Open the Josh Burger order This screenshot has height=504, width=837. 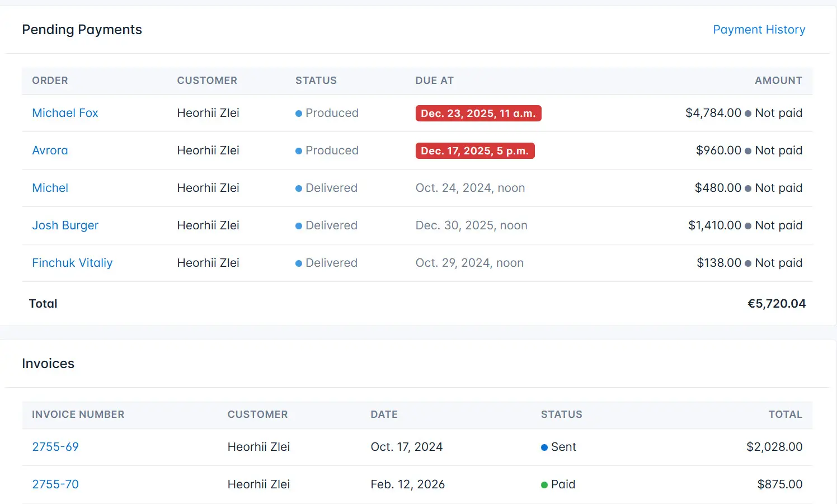pos(65,225)
